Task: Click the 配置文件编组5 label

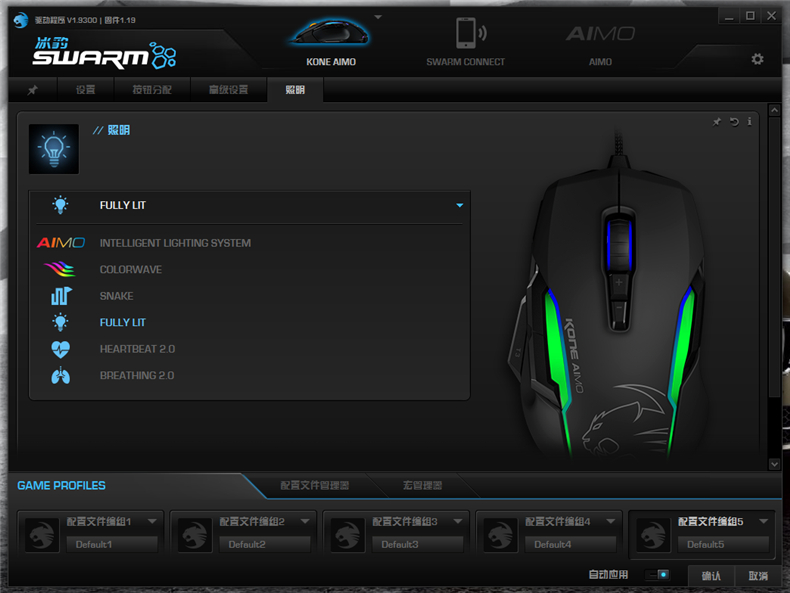Action: tap(710, 521)
